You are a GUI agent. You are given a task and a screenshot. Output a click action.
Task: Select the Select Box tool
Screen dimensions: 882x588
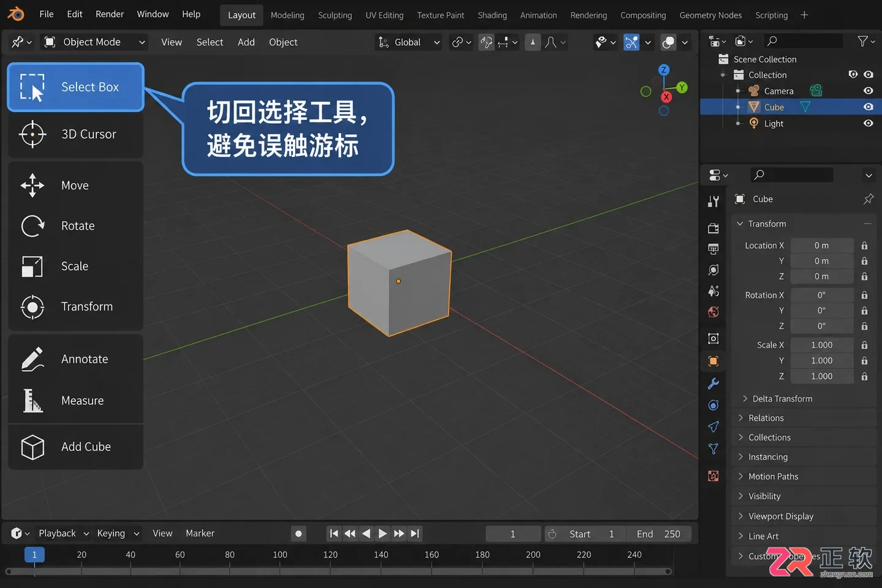pyautogui.click(x=75, y=87)
